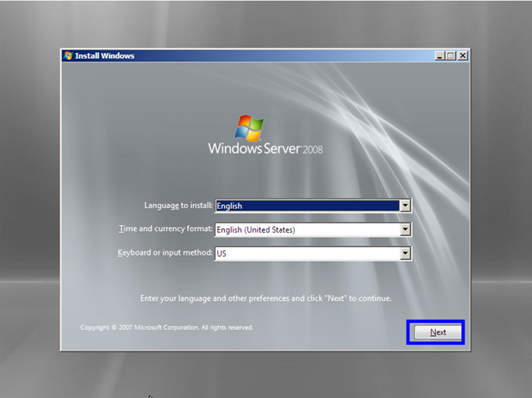Click the English (United States) format field
The width and height of the screenshot is (532, 398).
(x=313, y=230)
